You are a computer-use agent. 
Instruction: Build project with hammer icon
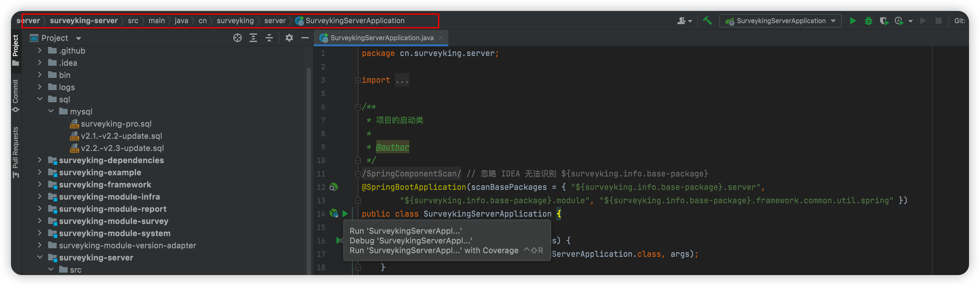pos(707,21)
